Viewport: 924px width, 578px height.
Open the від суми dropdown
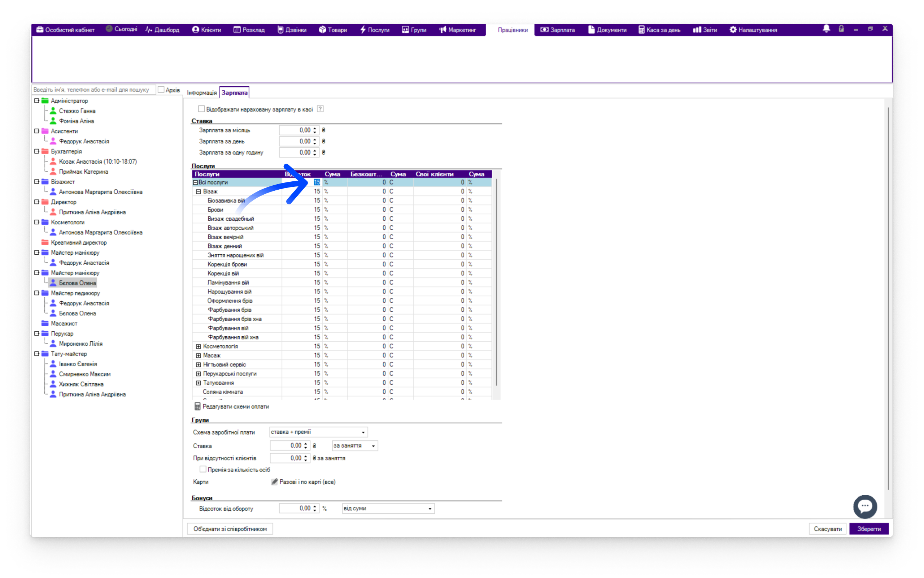pyautogui.click(x=388, y=508)
